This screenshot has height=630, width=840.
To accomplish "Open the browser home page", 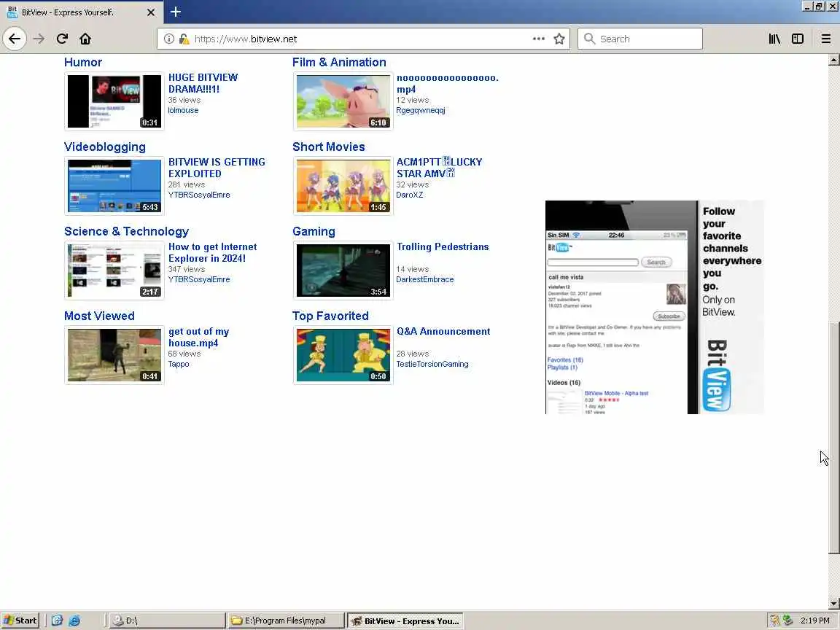I will [85, 39].
